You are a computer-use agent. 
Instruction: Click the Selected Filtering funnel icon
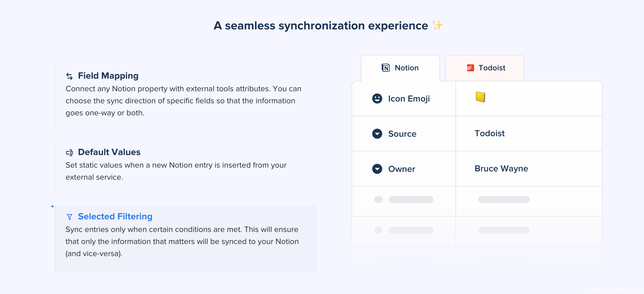(70, 217)
